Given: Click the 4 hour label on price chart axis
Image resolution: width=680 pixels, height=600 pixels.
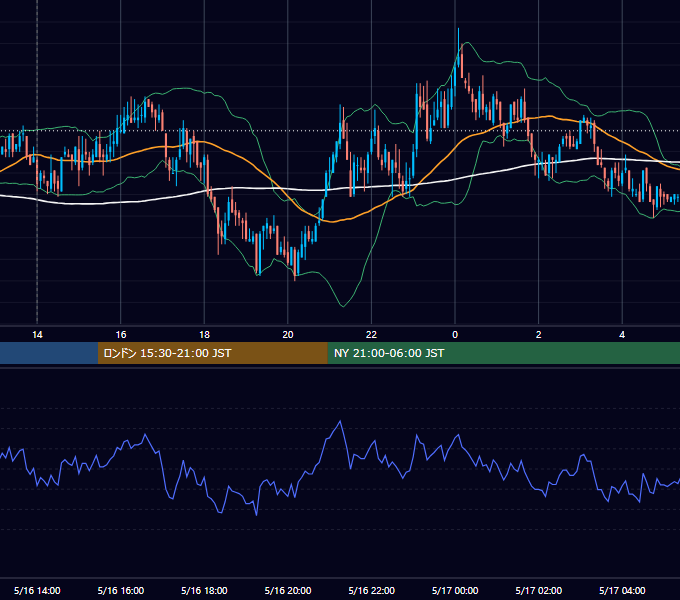Looking at the screenshot, I should click(622, 335).
